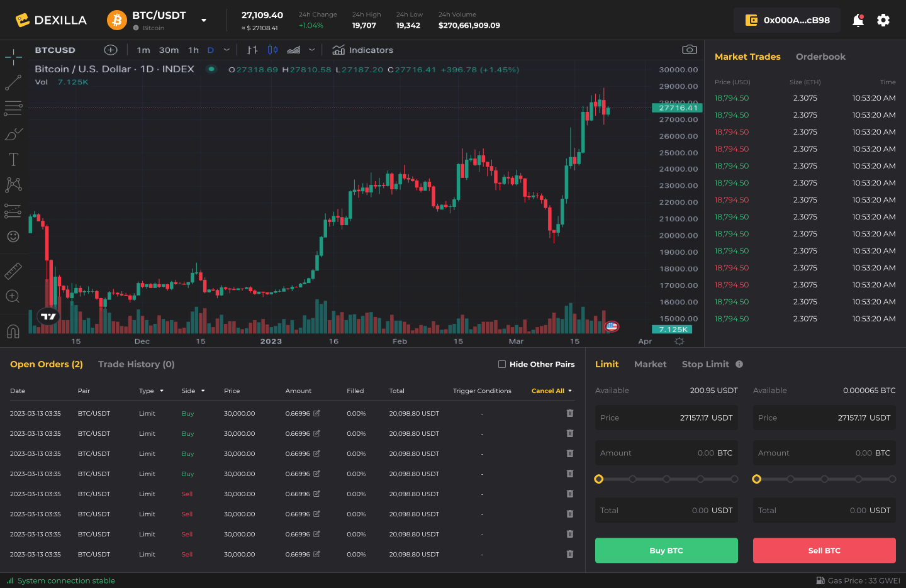The width and height of the screenshot is (906, 588).
Task: Set buy slider to the 100% stop
Action: (x=734, y=479)
